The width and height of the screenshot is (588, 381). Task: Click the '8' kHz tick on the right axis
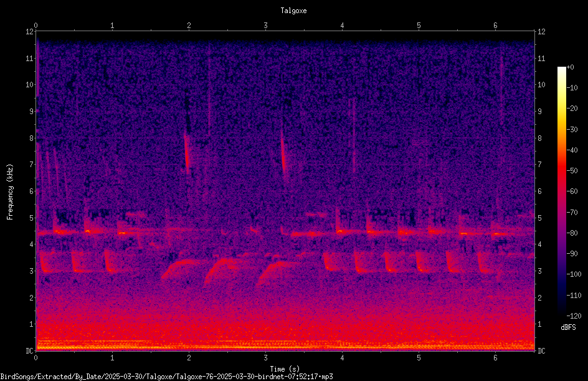click(x=539, y=138)
